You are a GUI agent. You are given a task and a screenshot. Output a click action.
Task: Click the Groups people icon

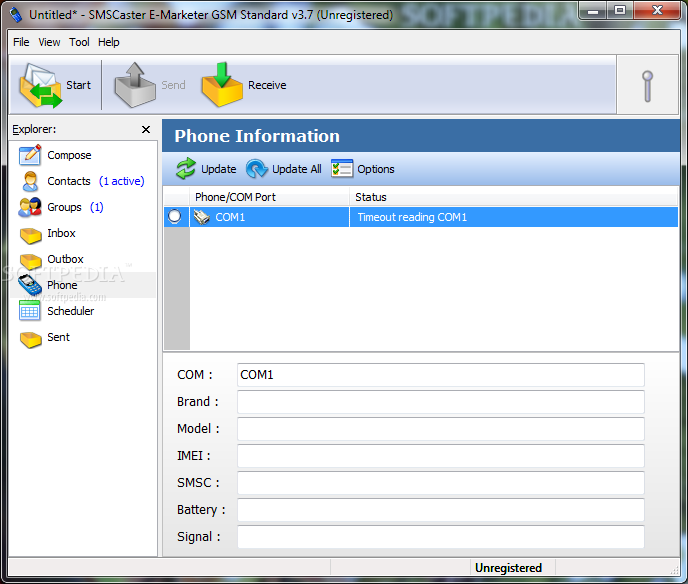[x=30, y=207]
